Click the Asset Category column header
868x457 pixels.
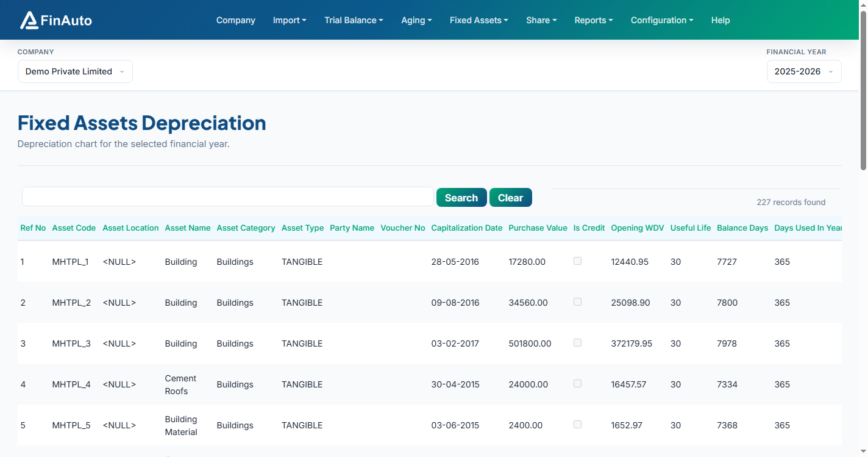pyautogui.click(x=246, y=228)
